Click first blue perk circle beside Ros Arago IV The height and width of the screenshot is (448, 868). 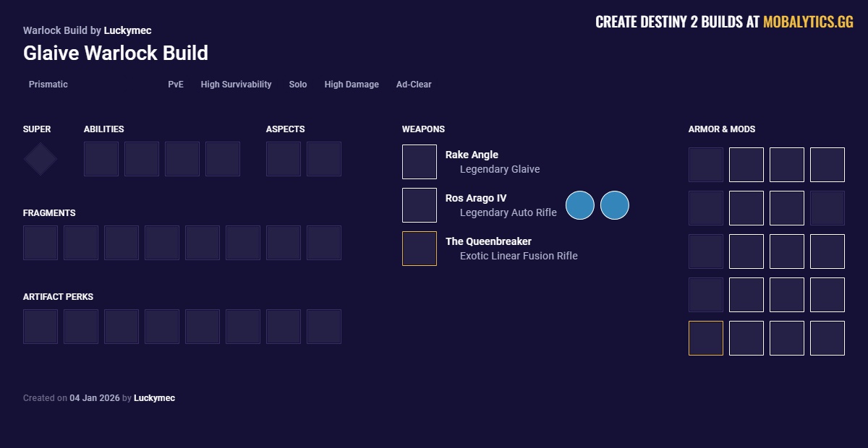pyautogui.click(x=580, y=205)
